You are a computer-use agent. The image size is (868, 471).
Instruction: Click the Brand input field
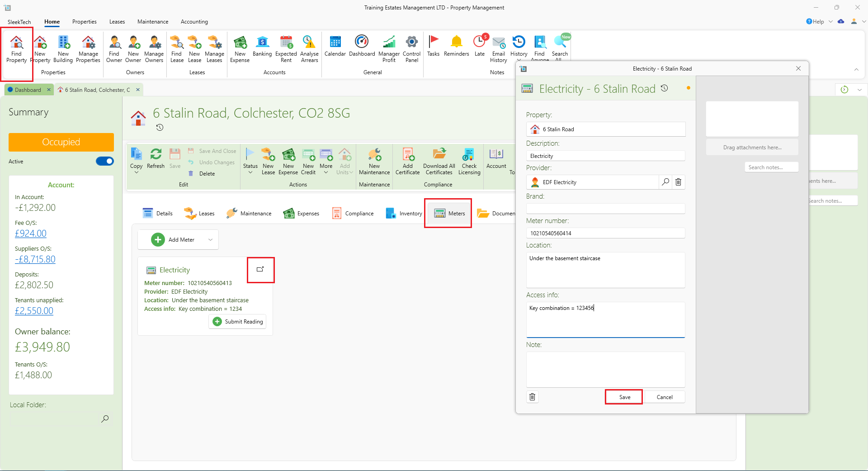click(x=605, y=209)
